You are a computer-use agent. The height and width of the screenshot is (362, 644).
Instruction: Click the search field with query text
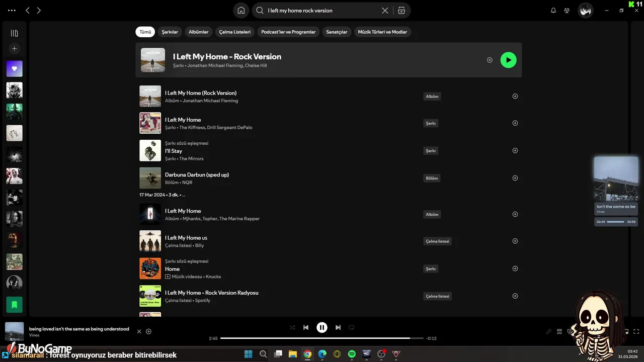click(322, 10)
